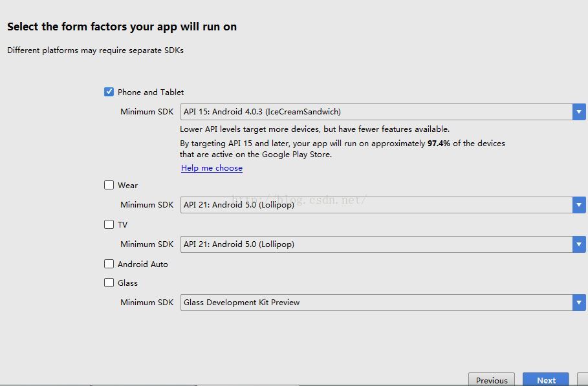Expand the Wear Minimum SDK dropdown arrow
Image resolution: width=588 pixels, height=386 pixels.
coord(579,205)
